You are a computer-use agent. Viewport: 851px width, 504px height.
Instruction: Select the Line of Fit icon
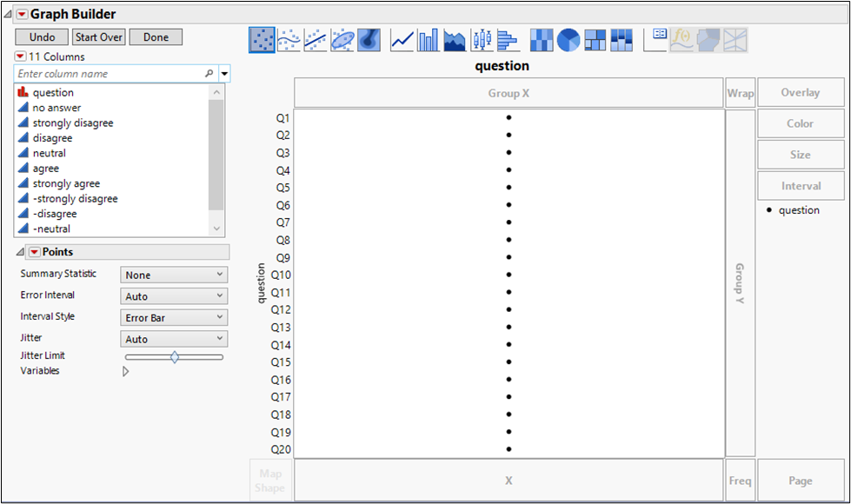coord(316,40)
